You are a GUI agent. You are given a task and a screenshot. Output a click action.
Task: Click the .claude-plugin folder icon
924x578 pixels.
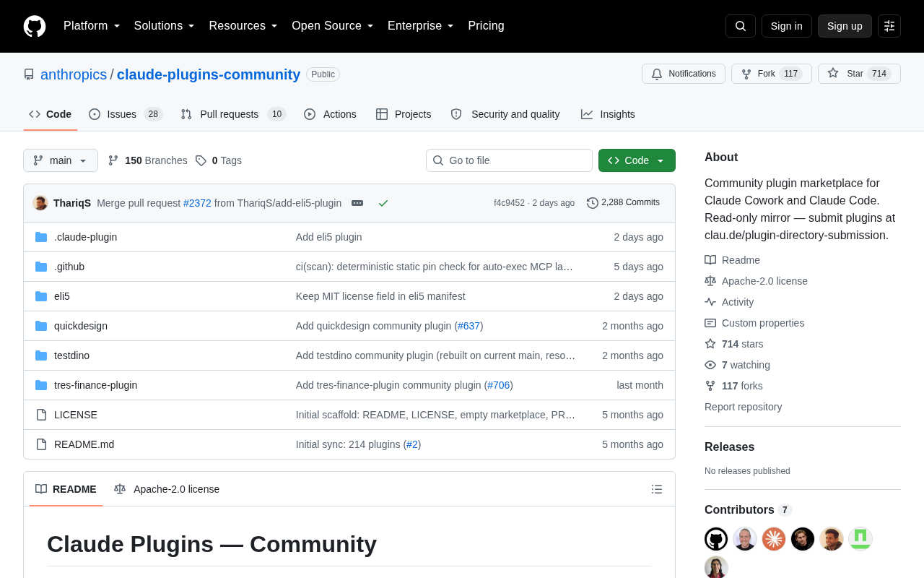[41, 237]
